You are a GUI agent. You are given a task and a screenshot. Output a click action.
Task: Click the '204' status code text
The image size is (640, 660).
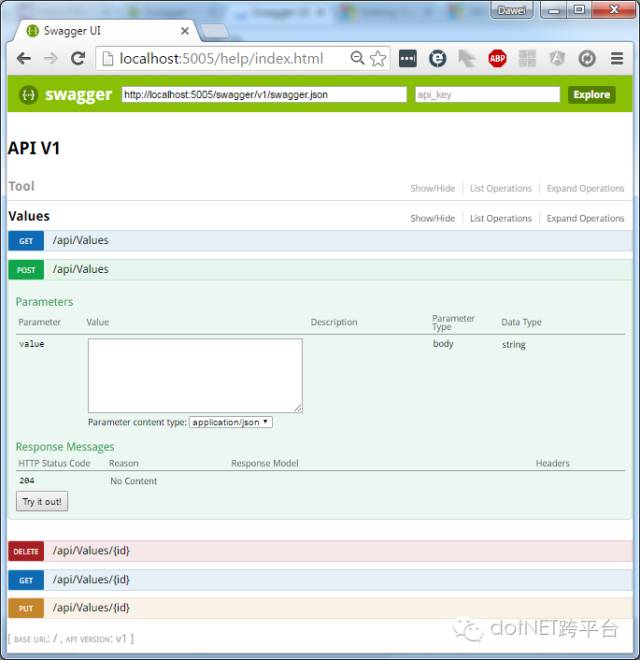tap(27, 480)
